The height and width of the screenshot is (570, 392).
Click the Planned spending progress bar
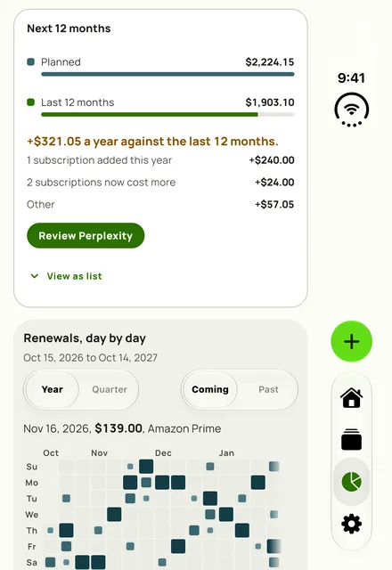[167, 74]
